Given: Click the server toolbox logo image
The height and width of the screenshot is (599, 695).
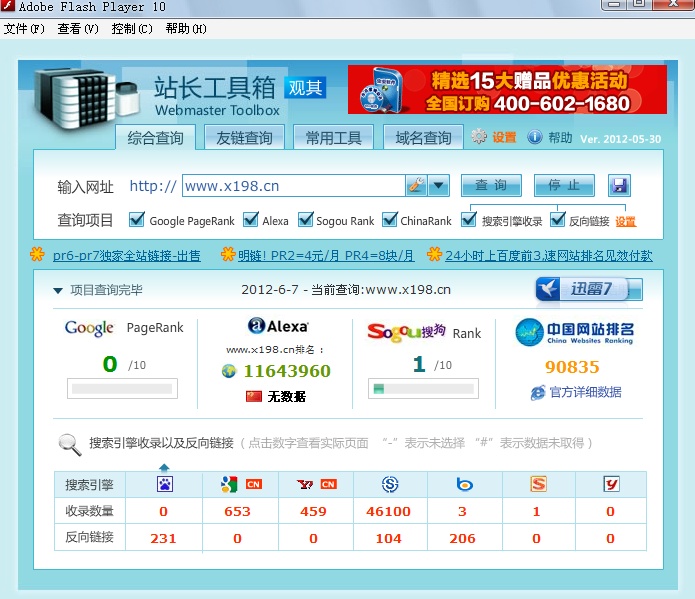Looking at the screenshot, I should tap(86, 98).
